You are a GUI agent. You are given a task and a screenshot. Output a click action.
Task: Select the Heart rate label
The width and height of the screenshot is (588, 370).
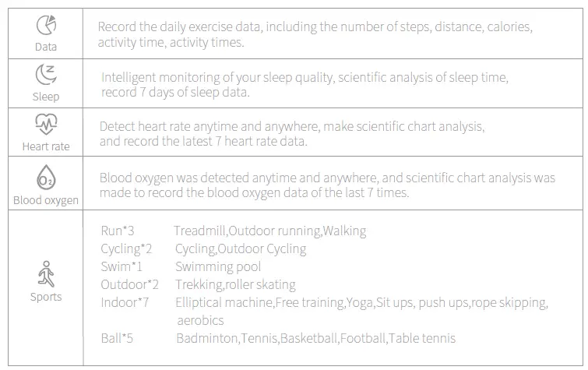[x=46, y=146]
